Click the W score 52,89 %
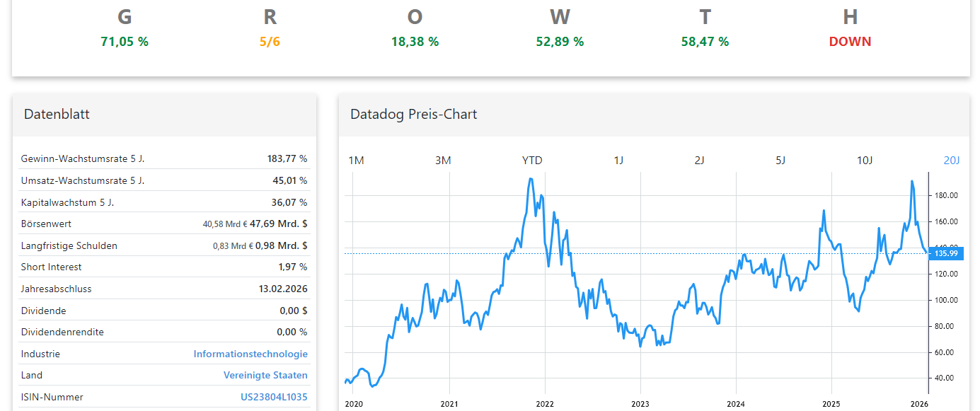Viewport: 980px width, 411px height. coord(560,42)
